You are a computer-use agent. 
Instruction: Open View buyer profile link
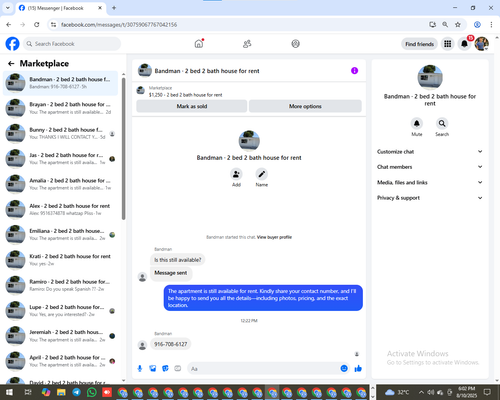pos(274,237)
